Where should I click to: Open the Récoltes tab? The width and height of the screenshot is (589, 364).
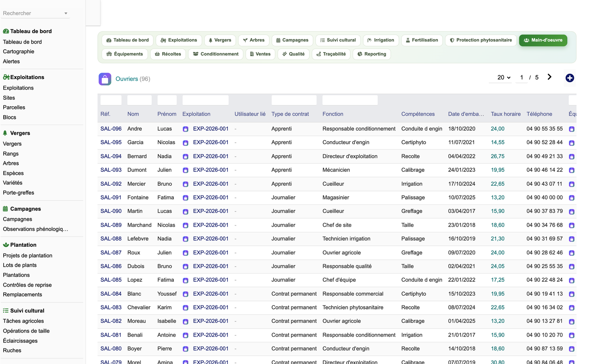pyautogui.click(x=168, y=54)
